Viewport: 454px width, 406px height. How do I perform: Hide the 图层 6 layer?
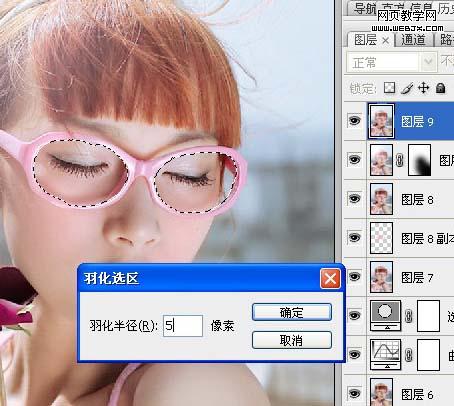(x=354, y=393)
